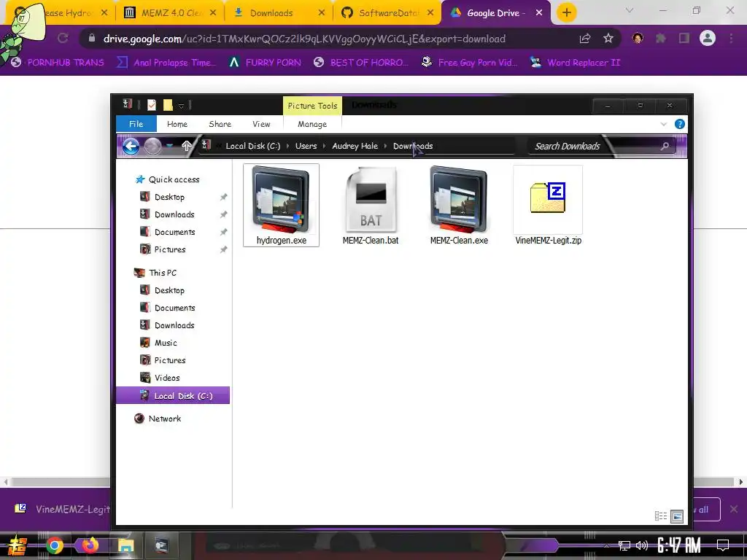The height and width of the screenshot is (560, 747).
Task: Open network status in system tray
Action: [624, 545]
